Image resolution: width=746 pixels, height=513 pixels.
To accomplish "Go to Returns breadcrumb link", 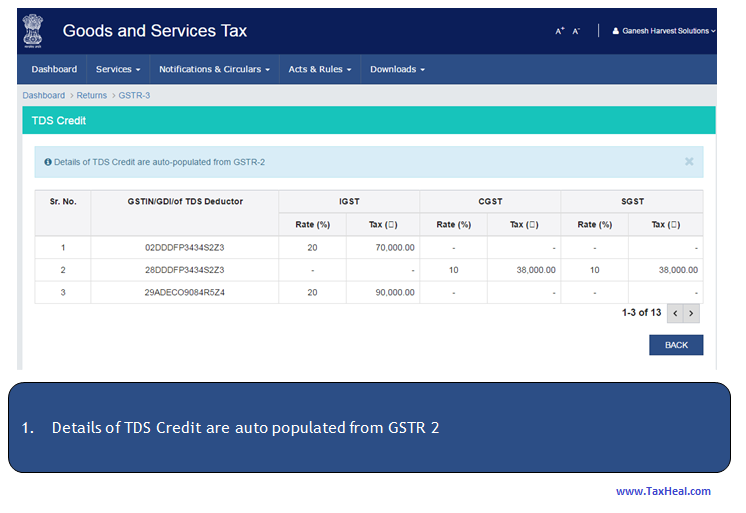I will (91, 95).
